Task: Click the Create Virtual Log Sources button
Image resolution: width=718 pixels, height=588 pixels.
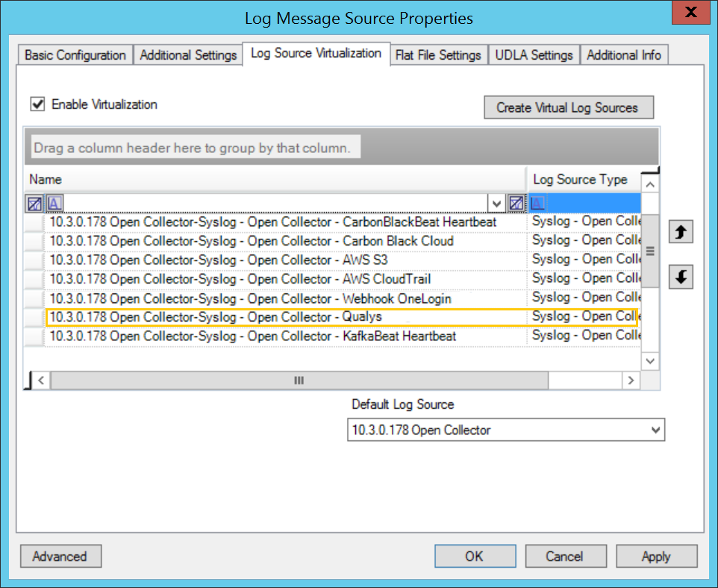Action: [x=568, y=107]
